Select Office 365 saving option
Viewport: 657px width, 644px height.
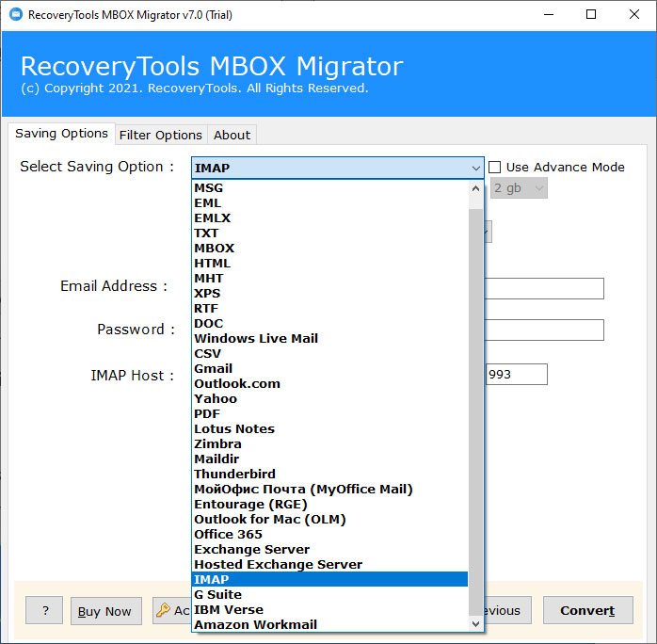[x=329, y=535]
